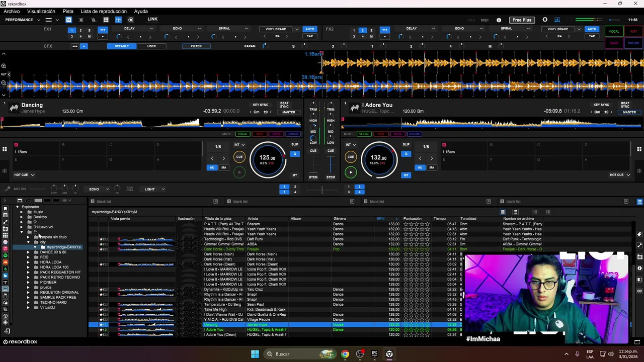Toggle the FX panel icon in top toolbar
Image resolution: width=644 pixels, height=362 pixels.
pyautogui.click(x=68, y=20)
